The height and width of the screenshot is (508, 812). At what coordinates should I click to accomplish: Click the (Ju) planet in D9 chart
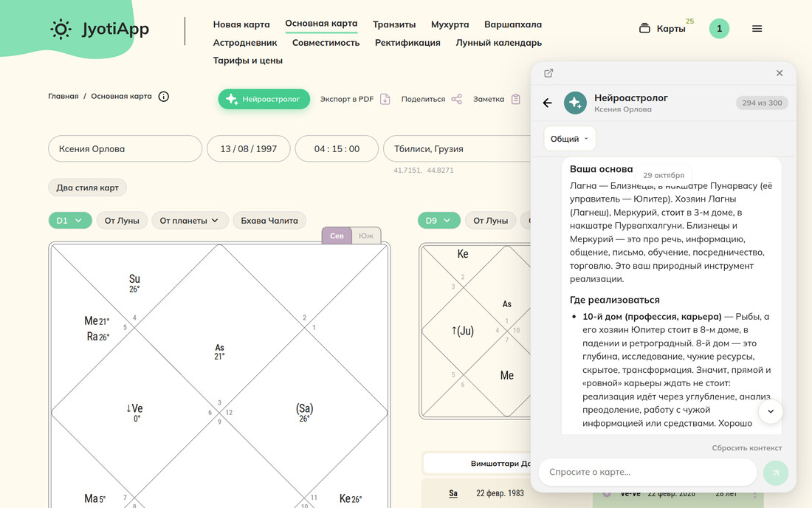tap(462, 330)
